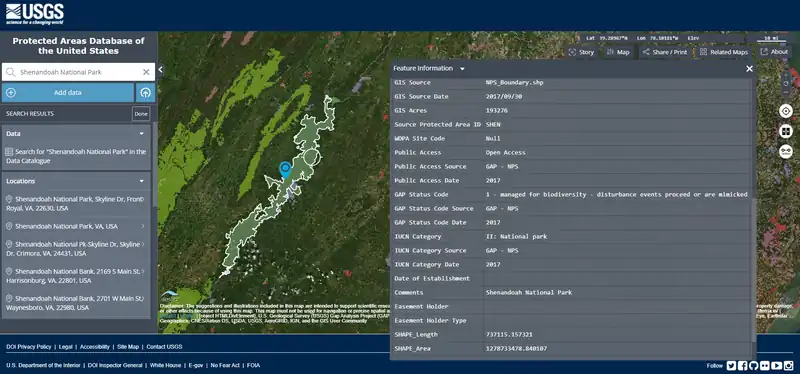Open the Story menu
The height and width of the screenshot is (374, 800).
581,52
